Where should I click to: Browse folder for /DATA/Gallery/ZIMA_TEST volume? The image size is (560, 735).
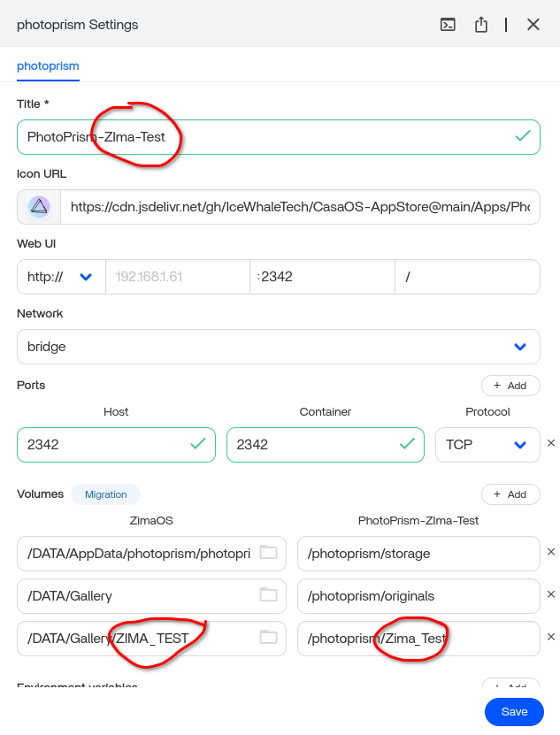pyautogui.click(x=268, y=637)
